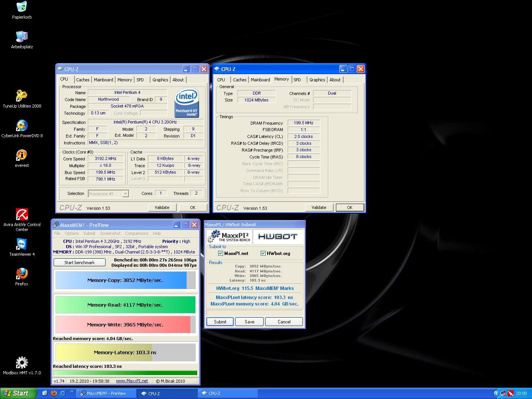The width and height of the screenshot is (532, 399).
Task: Click the Start benchmark button
Action: (79, 263)
